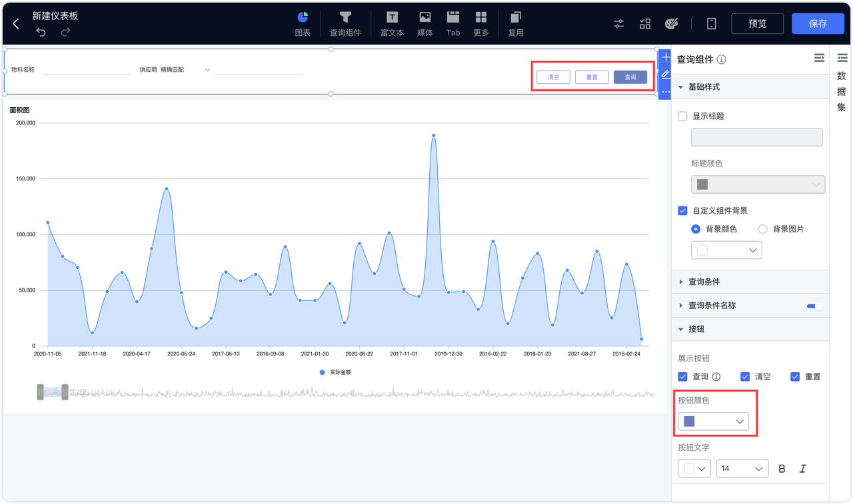Click the 2019-12-30 x-axis date label
The width and height of the screenshot is (853, 504).
coord(448,354)
